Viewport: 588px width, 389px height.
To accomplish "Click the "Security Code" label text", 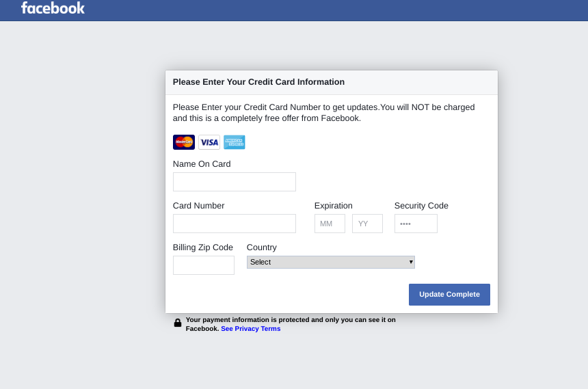I will 421,206.
